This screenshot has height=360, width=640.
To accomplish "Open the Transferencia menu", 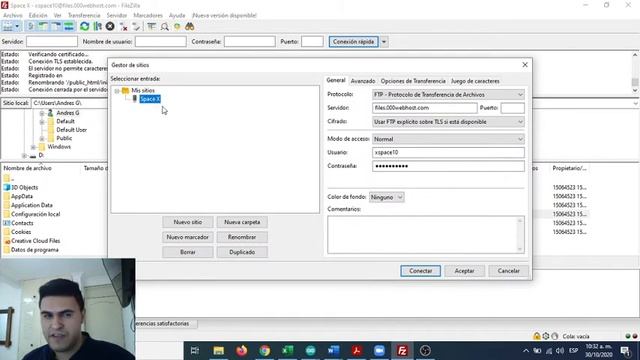I will 84,16.
